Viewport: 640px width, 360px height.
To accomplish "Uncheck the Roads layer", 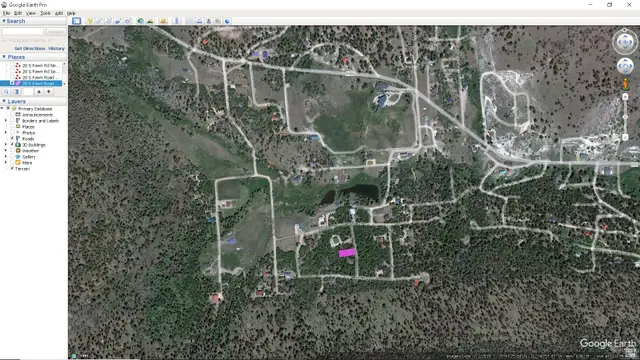I will click(12, 139).
